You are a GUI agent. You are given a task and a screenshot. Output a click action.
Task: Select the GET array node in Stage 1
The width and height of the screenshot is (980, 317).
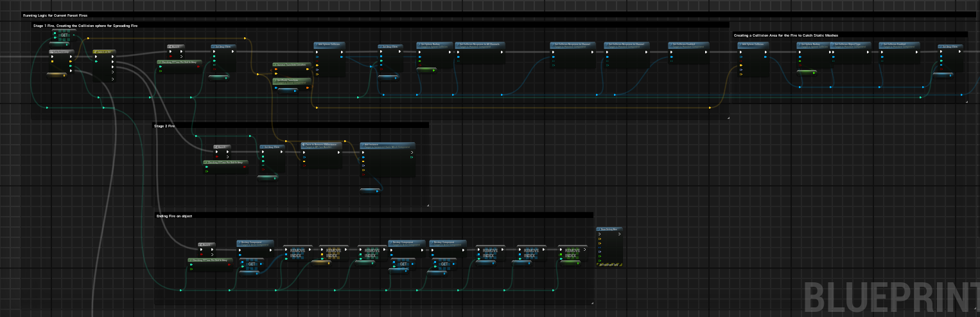(x=64, y=35)
